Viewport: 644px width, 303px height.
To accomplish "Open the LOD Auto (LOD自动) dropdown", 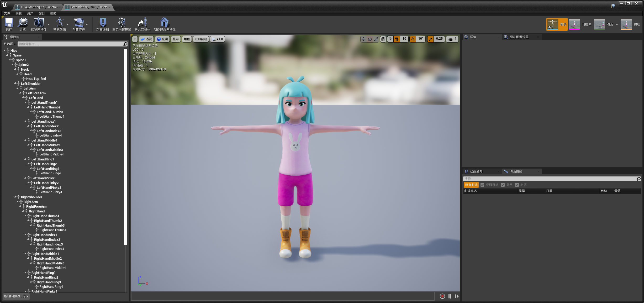I will tap(201, 39).
